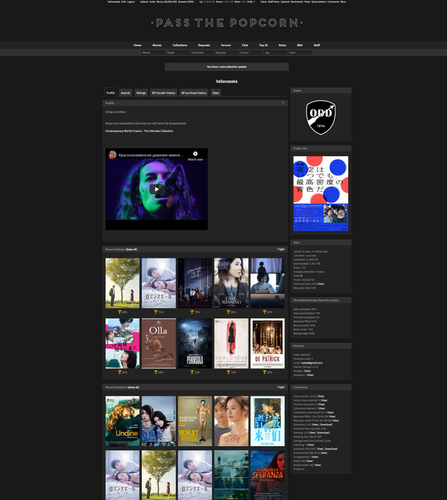Open the Upload link in top bar
Viewport: 447px width, 500px height.
point(144,2)
